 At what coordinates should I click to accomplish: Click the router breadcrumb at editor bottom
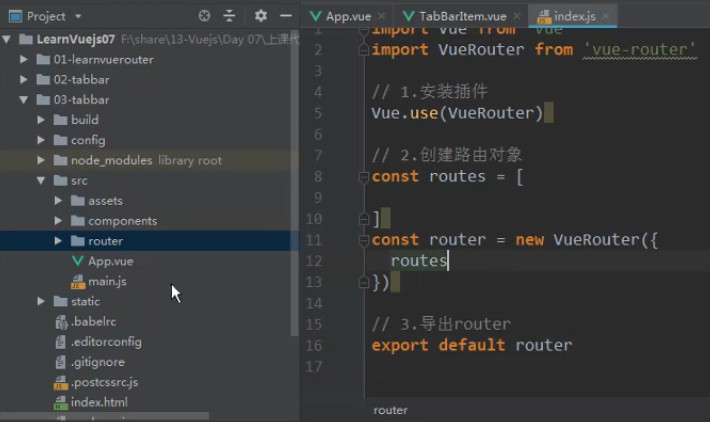coord(390,410)
